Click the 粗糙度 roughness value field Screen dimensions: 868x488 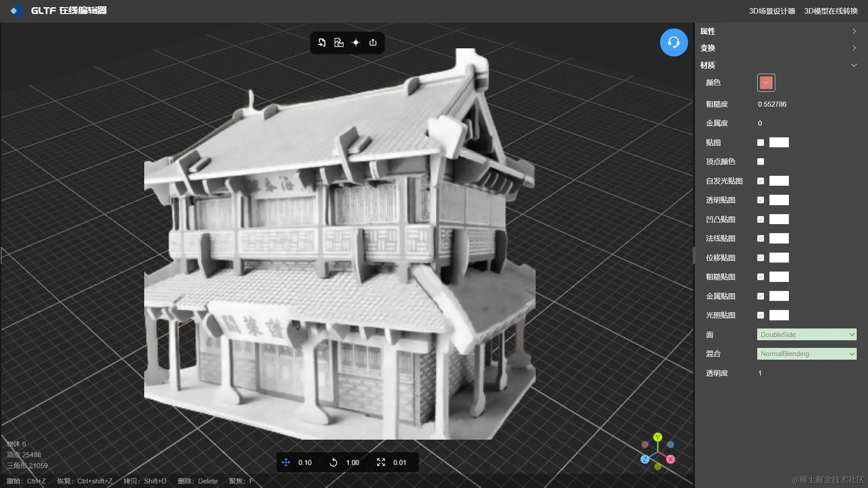pyautogui.click(x=772, y=104)
